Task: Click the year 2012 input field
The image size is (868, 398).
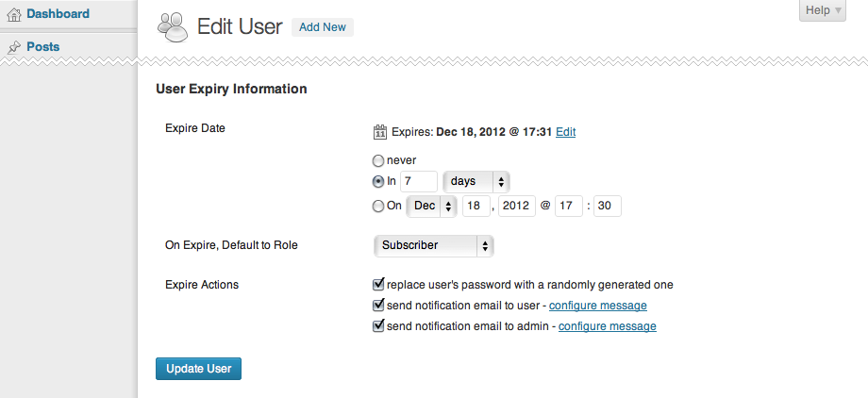Action: (515, 206)
